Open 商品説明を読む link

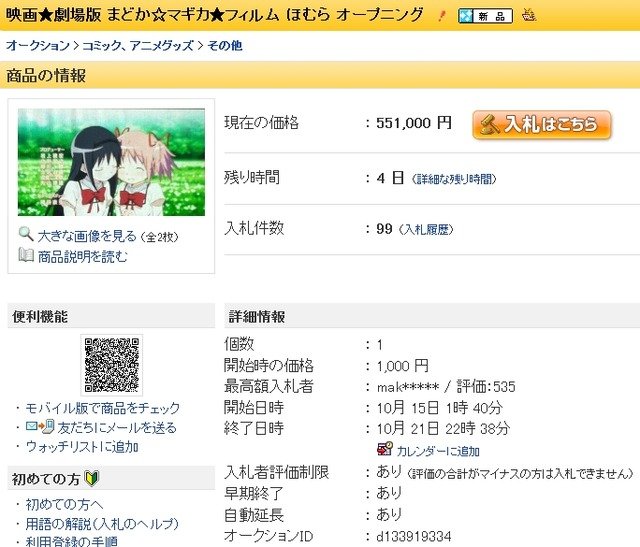pos(82,257)
